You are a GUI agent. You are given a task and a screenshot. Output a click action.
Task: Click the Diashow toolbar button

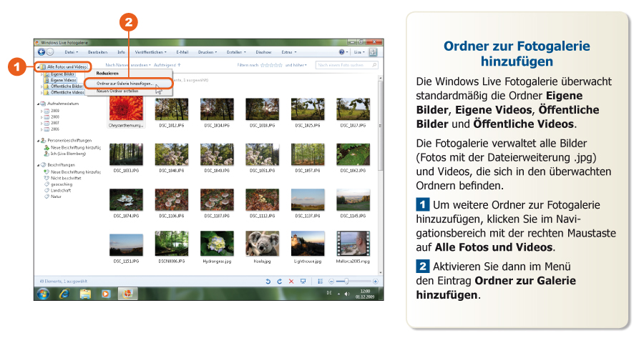tap(263, 52)
